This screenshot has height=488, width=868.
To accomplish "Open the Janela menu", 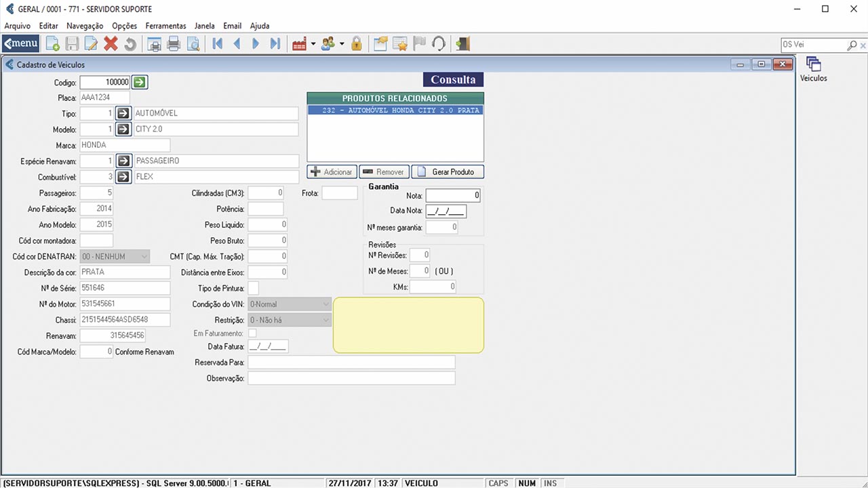I will 204,26.
